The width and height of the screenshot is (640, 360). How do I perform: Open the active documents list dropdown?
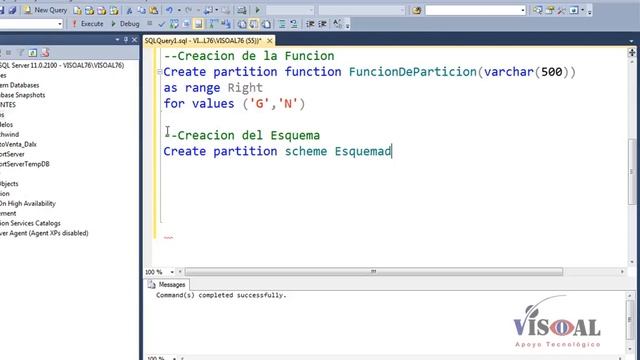tap(631, 41)
